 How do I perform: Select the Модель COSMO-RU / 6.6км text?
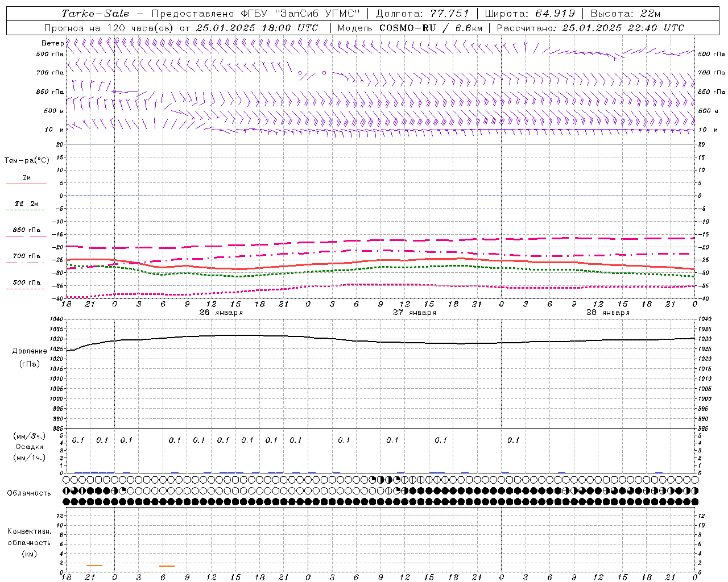pos(410,28)
